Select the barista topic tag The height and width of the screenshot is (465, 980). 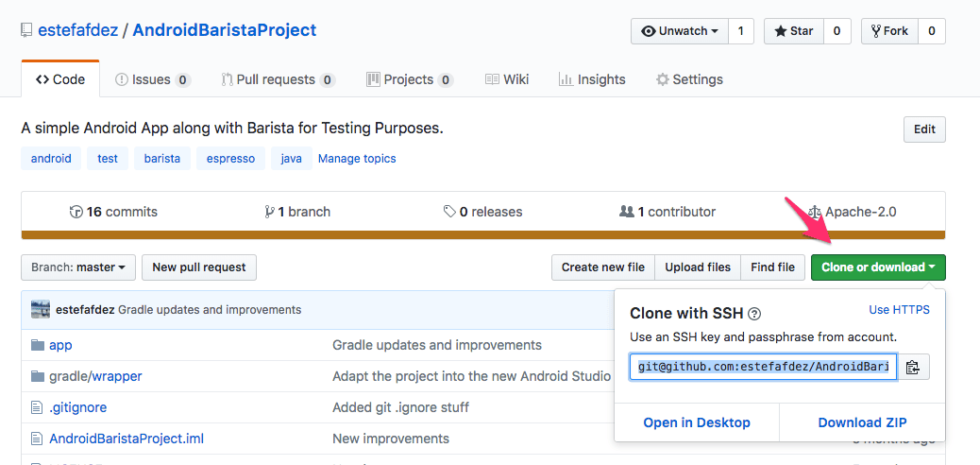[161, 159]
